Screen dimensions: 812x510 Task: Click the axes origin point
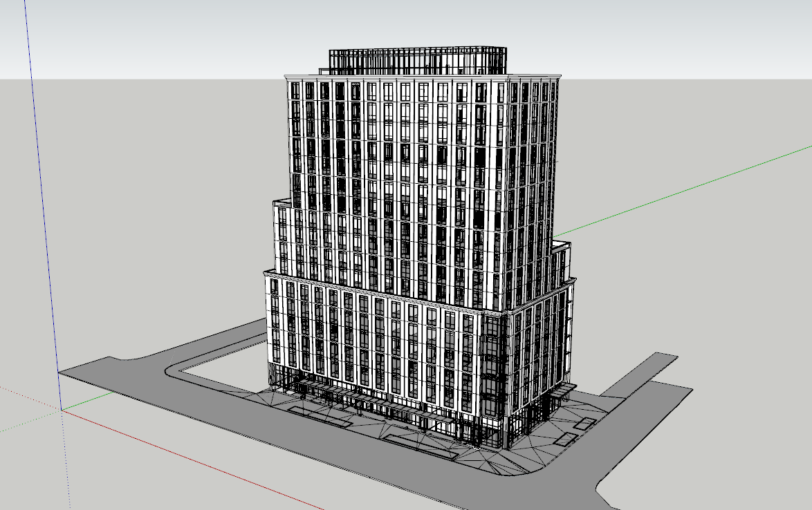coord(62,410)
